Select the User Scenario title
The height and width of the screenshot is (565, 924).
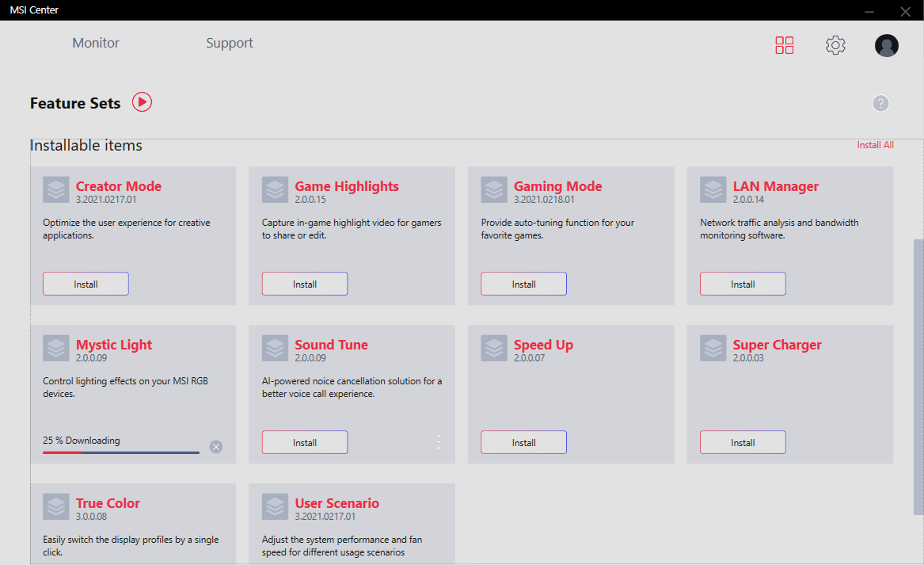[x=337, y=503]
